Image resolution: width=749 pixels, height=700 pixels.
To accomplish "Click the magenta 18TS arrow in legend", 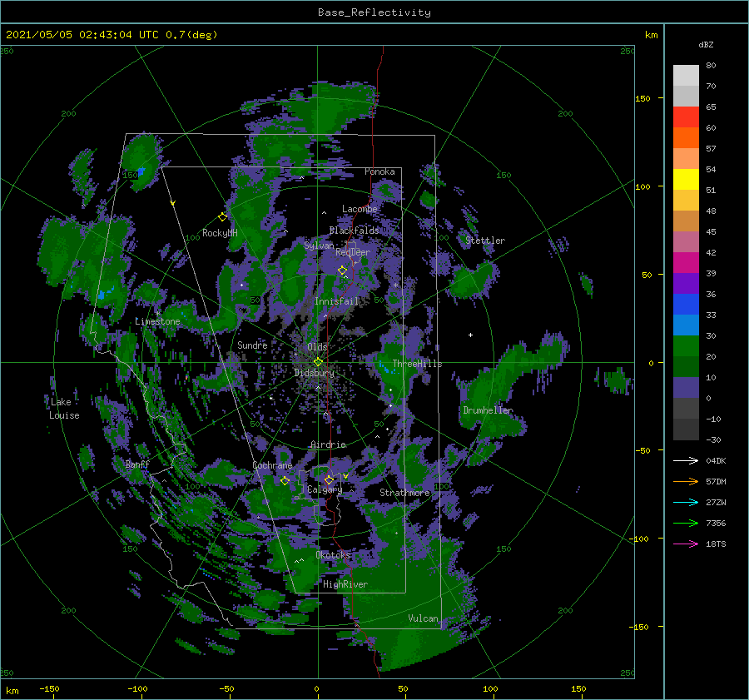I will point(686,544).
